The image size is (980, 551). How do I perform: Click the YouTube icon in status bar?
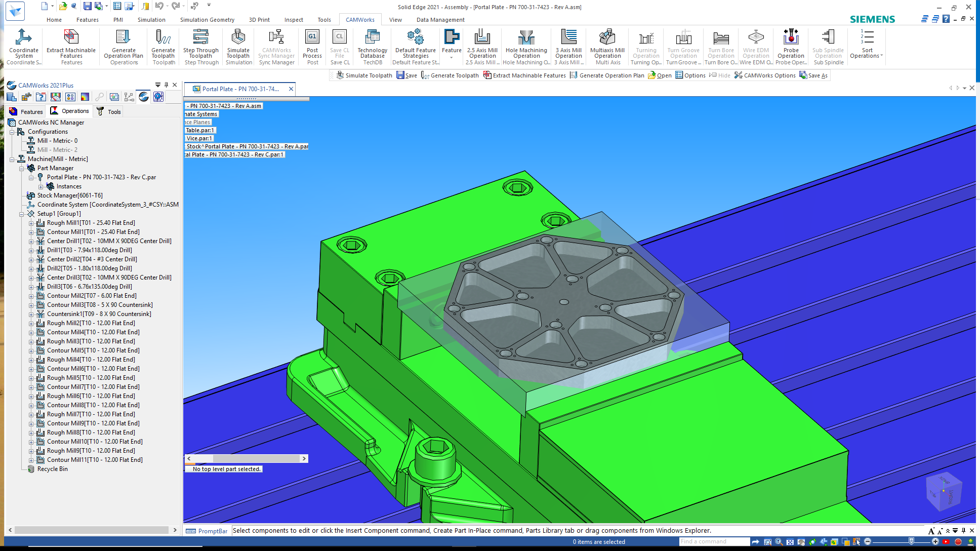coord(946,542)
